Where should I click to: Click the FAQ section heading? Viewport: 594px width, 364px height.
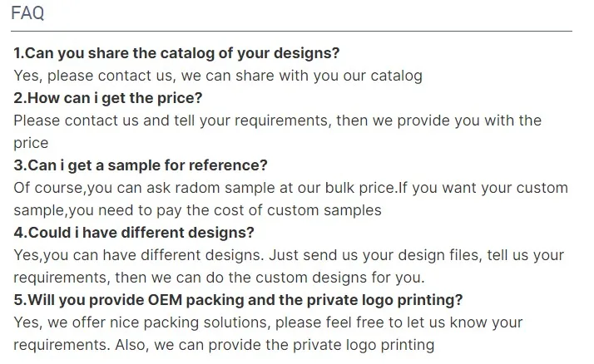point(27,13)
